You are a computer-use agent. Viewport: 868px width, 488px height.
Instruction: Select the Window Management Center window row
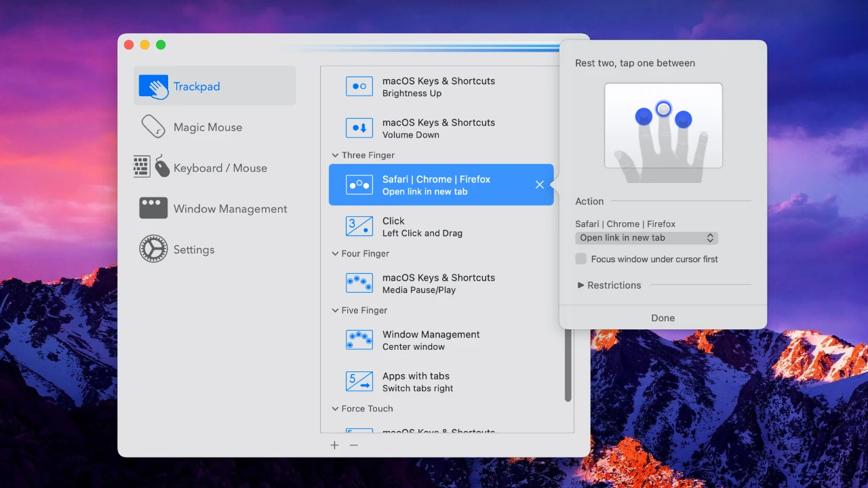441,340
